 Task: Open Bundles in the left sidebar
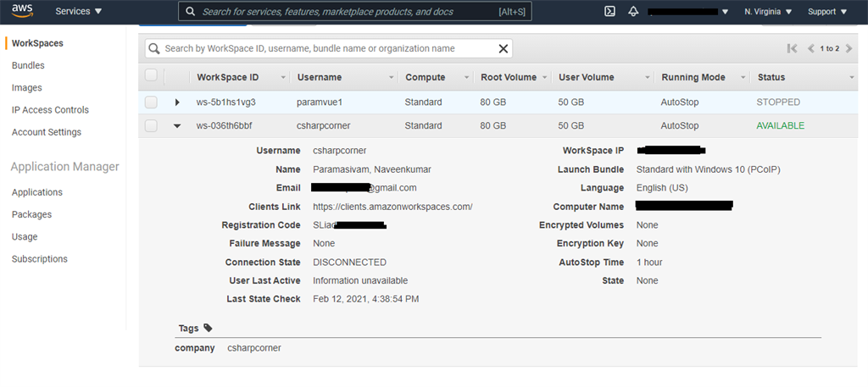pos(28,65)
